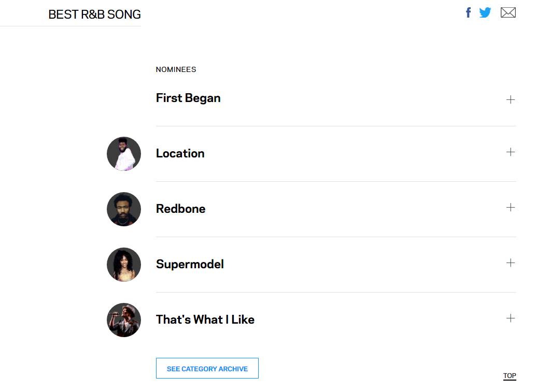This screenshot has width=536, height=392.
Task: Click the plus icon beside Redbone
Action: coord(511,207)
